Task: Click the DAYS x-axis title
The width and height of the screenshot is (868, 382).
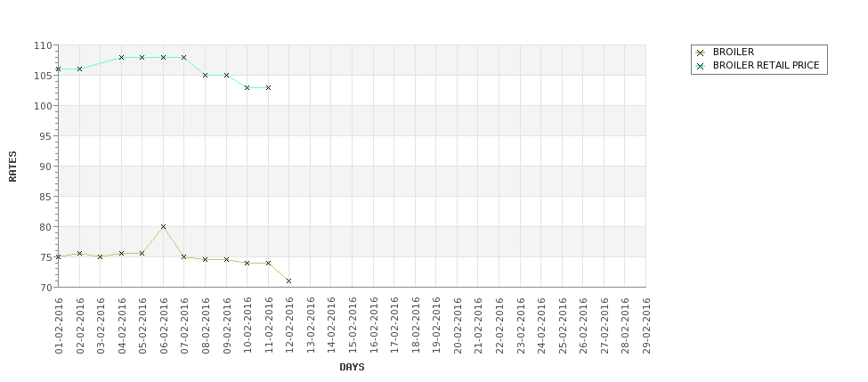Action: click(352, 367)
